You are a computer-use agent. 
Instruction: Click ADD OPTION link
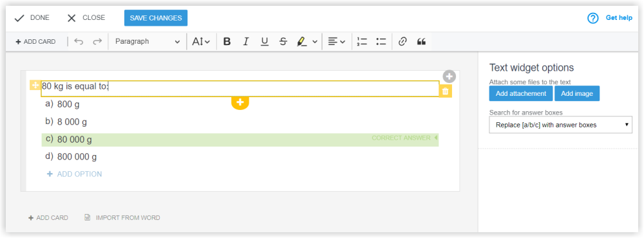(x=74, y=174)
